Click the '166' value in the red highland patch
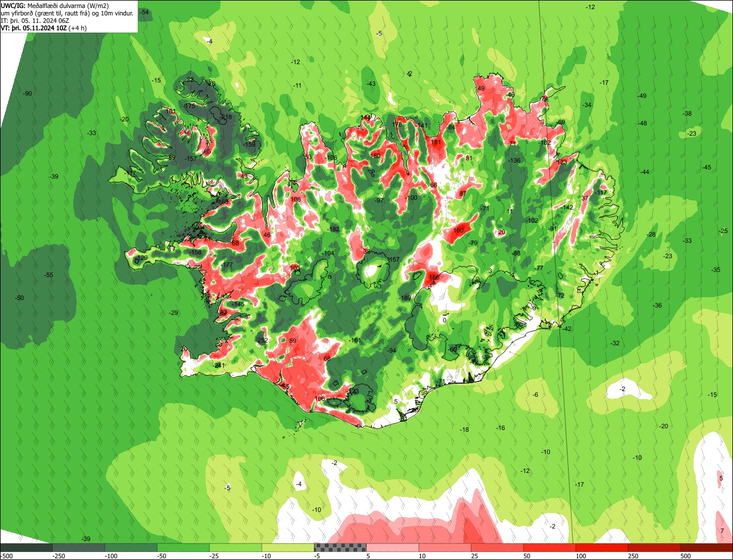The image size is (733, 560). [434, 277]
